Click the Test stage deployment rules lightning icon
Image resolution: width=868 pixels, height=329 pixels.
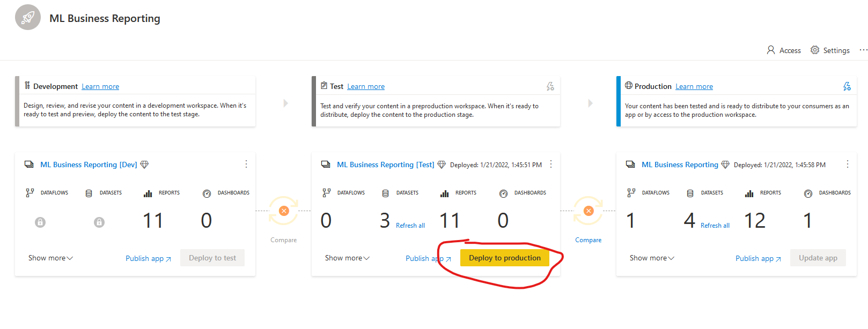[x=550, y=86]
